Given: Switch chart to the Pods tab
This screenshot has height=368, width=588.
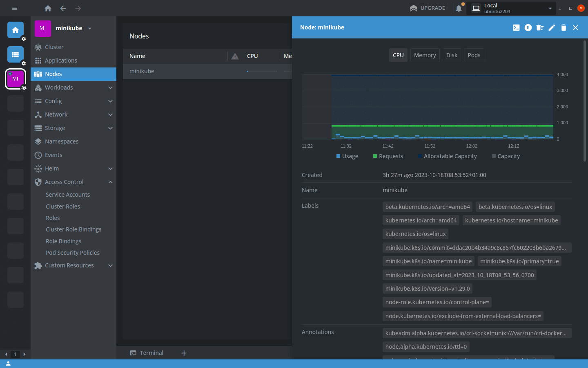Looking at the screenshot, I should (474, 55).
